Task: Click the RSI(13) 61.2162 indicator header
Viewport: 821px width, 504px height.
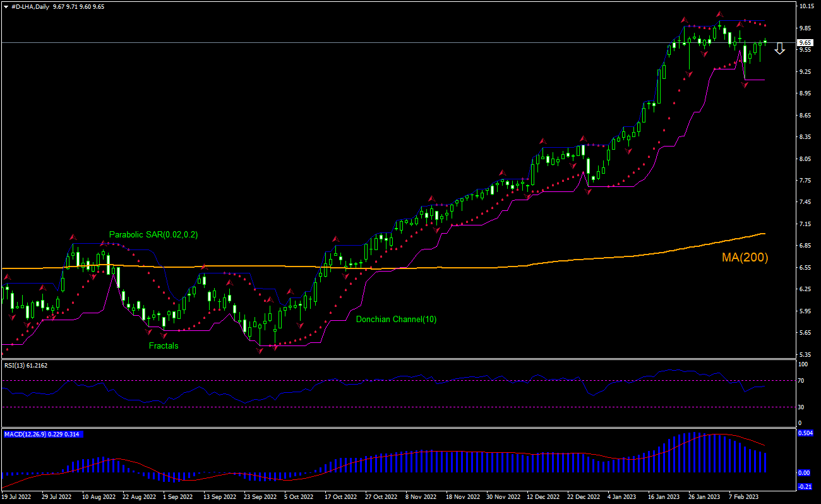Action: (x=25, y=365)
